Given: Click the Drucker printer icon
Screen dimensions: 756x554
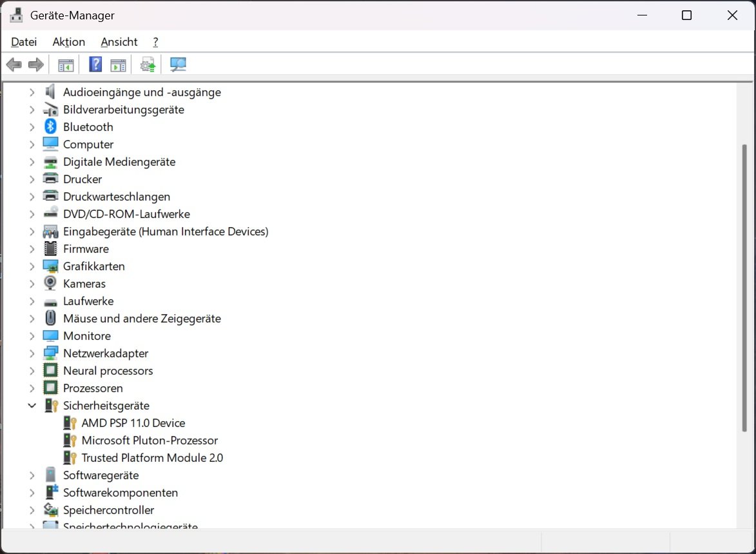Looking at the screenshot, I should [50, 179].
